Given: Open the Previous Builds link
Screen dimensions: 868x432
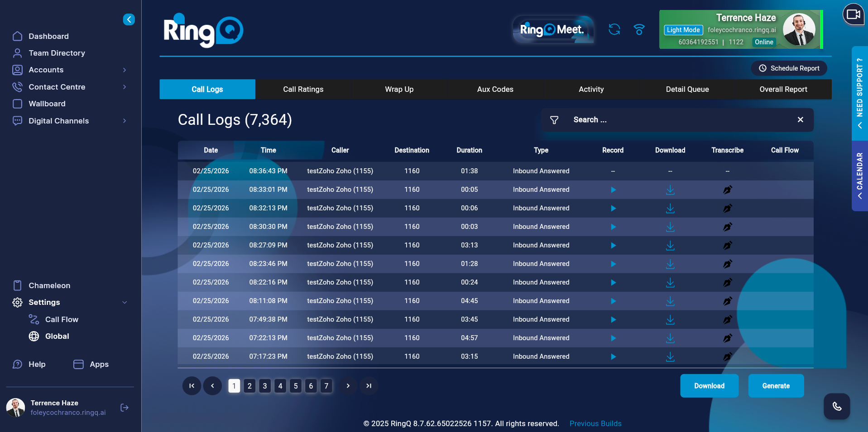Looking at the screenshot, I should click(x=595, y=423).
